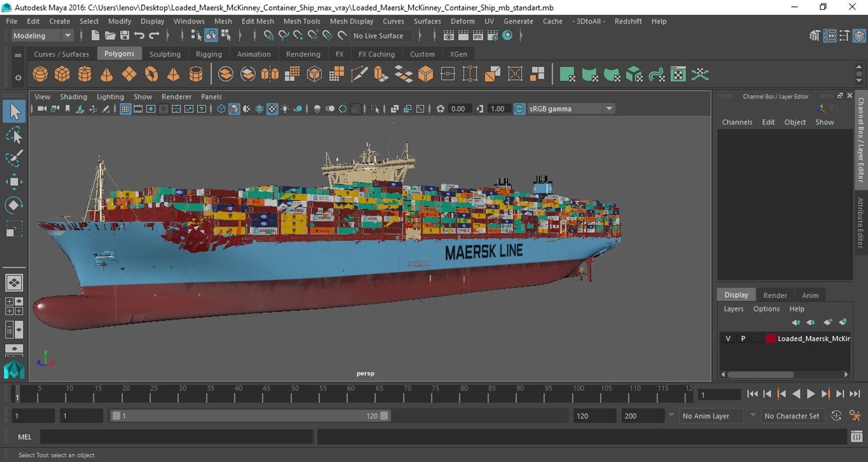Create a polygon cone from shelf

[107, 74]
